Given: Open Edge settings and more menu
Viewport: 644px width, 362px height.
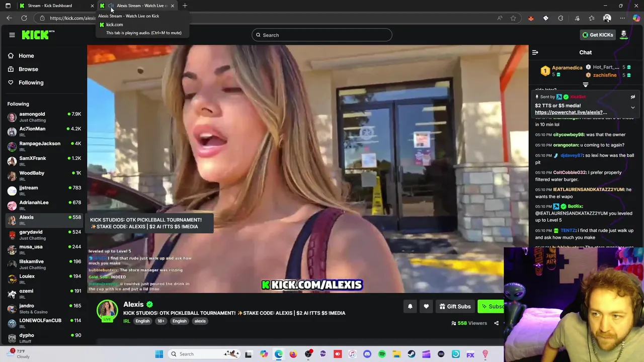Looking at the screenshot, I should [x=622, y=18].
